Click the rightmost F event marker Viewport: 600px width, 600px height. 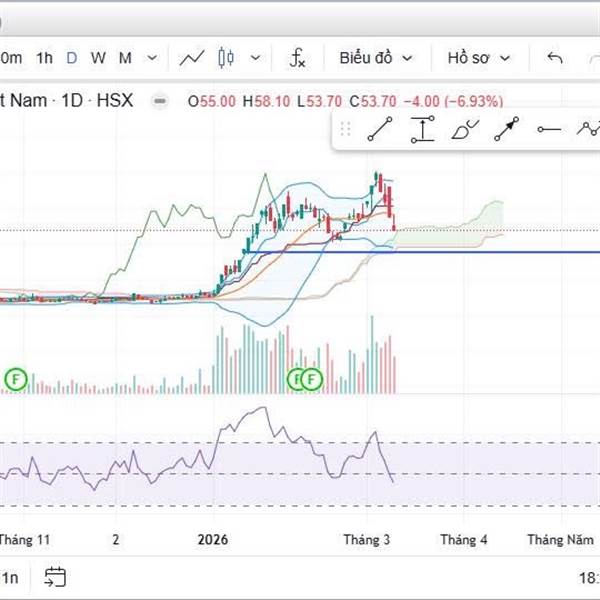pos(311,380)
